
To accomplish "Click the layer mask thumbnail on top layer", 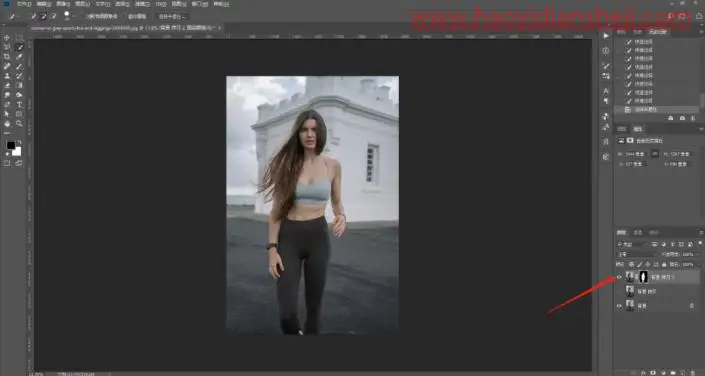I will (x=643, y=277).
